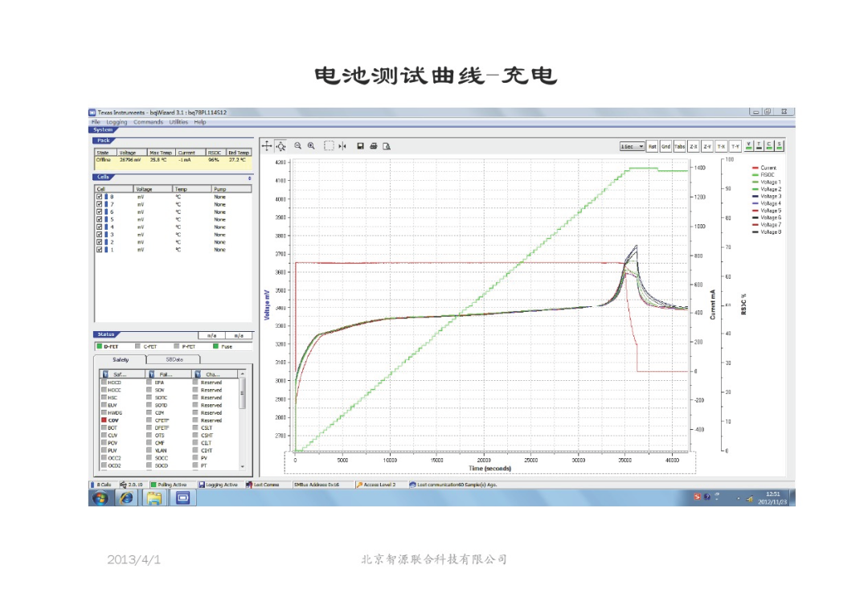Toggle the cell 5 checkbox
868x614 pixels.
coord(100,219)
